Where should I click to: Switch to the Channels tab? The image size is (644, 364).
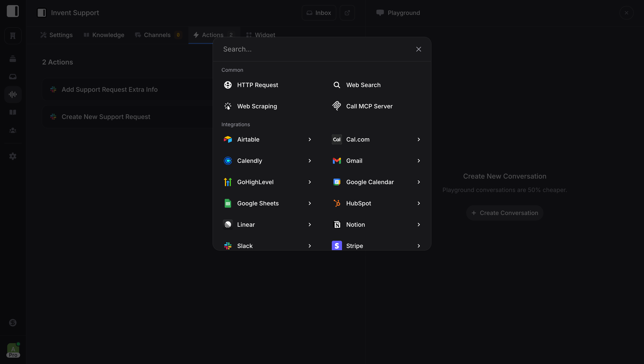159,35
